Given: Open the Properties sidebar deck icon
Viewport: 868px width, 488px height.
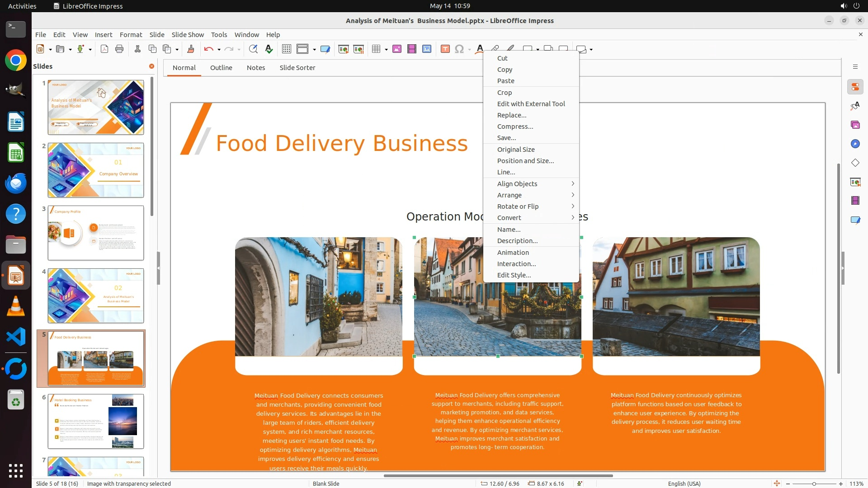Looking at the screenshot, I should [855, 87].
